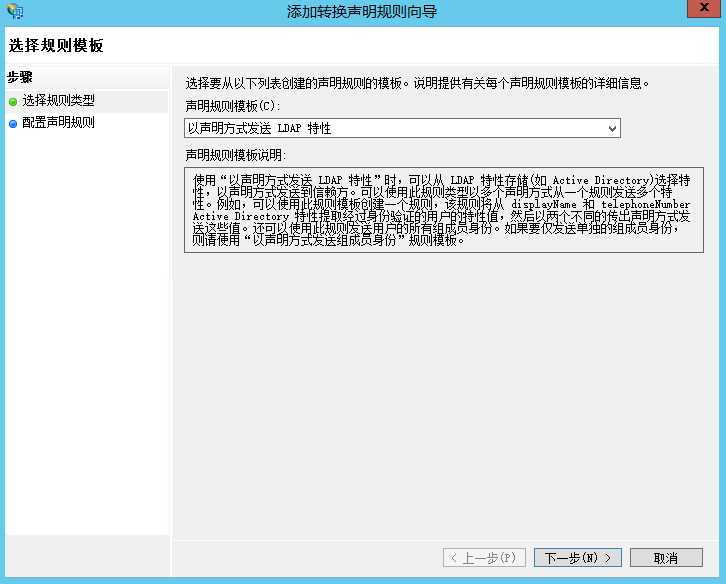The width and height of the screenshot is (726, 584).
Task: Click the 选择规则模板 page heading
Action: (56, 45)
